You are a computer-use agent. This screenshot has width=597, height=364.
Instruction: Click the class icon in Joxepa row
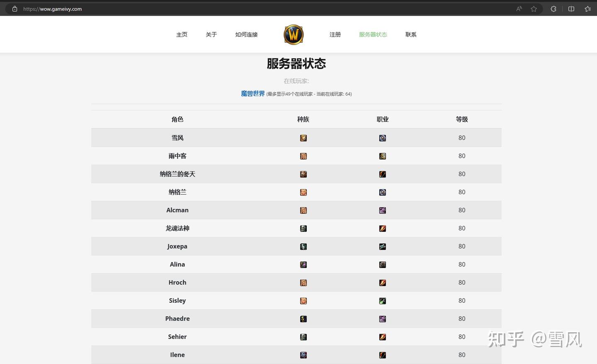tap(383, 246)
